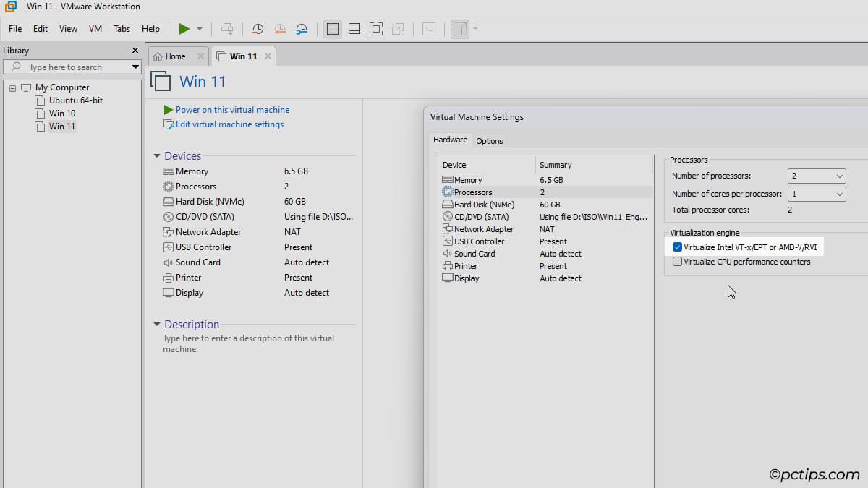Revert the VM to its snapshot
The width and height of the screenshot is (868, 488).
click(280, 29)
